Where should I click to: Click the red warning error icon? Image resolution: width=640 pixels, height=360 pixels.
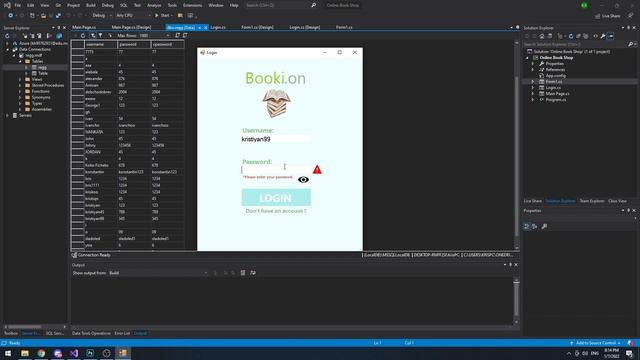pos(317,170)
